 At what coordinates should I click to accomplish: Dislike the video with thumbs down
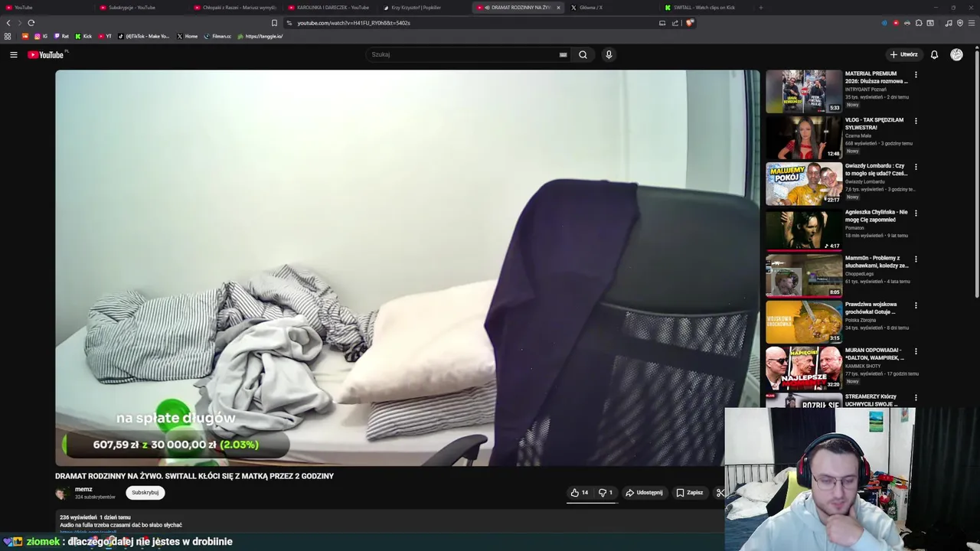tap(605, 493)
